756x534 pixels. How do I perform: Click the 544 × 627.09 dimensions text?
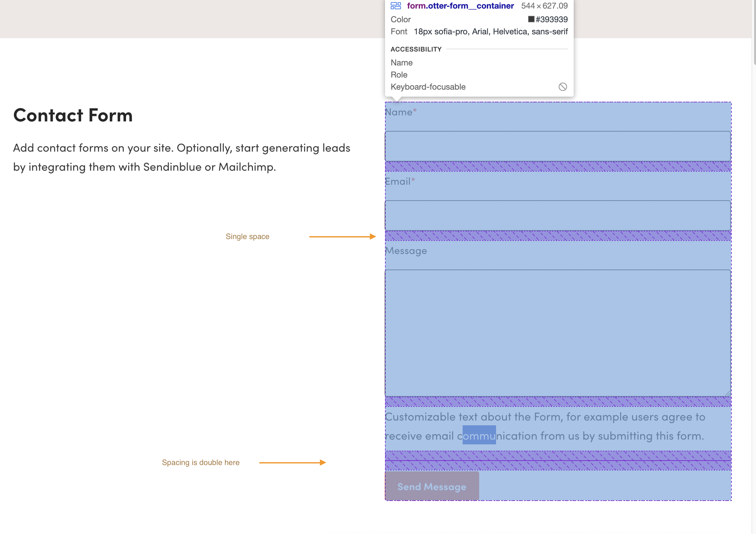(x=544, y=6)
